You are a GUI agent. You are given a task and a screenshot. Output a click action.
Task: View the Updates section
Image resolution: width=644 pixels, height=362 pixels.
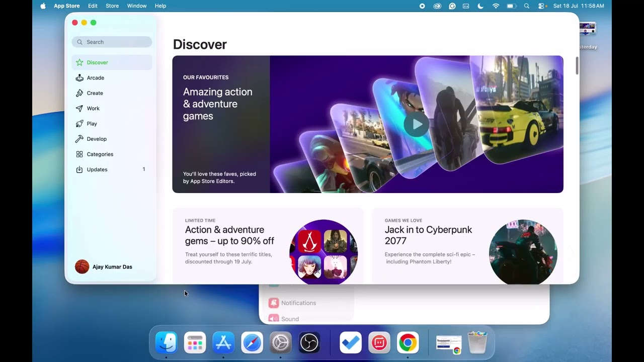point(112,169)
